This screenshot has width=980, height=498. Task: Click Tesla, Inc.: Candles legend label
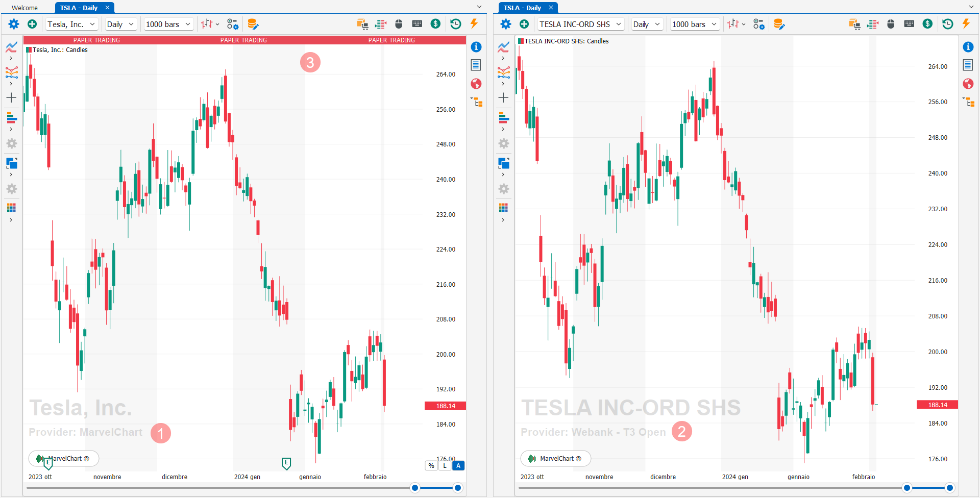coord(60,50)
